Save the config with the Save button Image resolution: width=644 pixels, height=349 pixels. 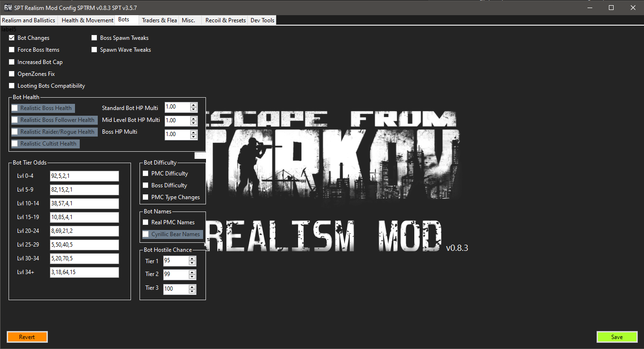[x=617, y=337]
